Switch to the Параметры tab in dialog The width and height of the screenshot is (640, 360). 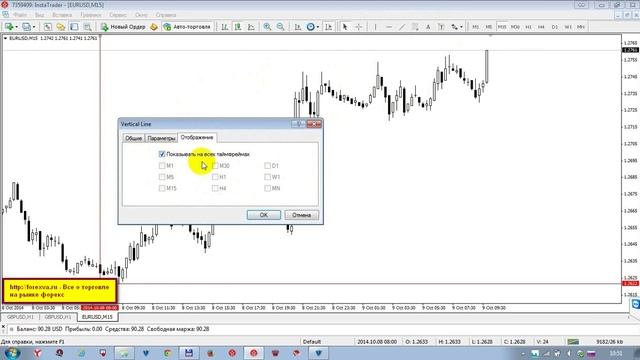coord(161,138)
